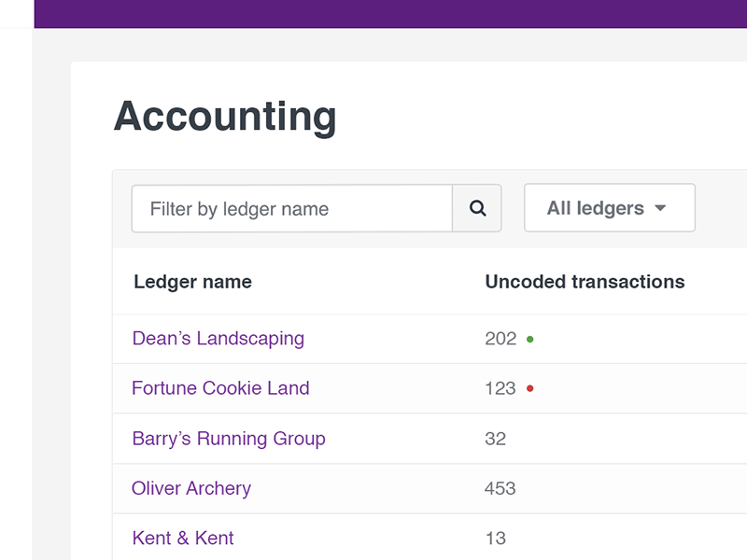Click the red status dot beside Fortune Cookie Land
The width and height of the screenshot is (747, 560).
click(x=529, y=388)
